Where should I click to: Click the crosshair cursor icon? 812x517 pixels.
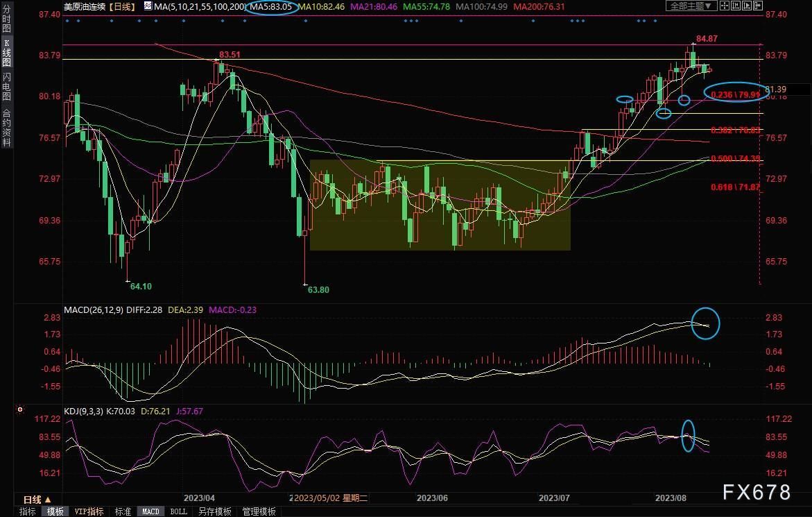725,6
